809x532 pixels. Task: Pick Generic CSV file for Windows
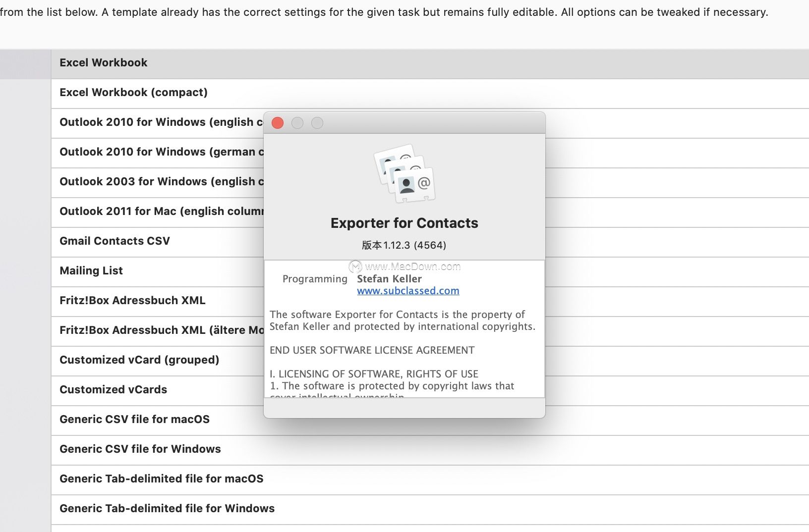point(430,450)
